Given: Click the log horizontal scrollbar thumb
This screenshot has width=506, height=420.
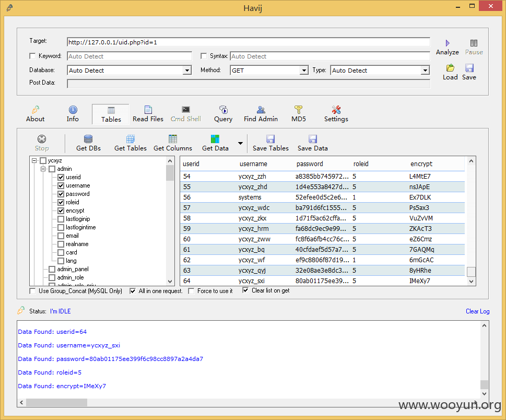Looking at the screenshot, I should coord(57,402).
